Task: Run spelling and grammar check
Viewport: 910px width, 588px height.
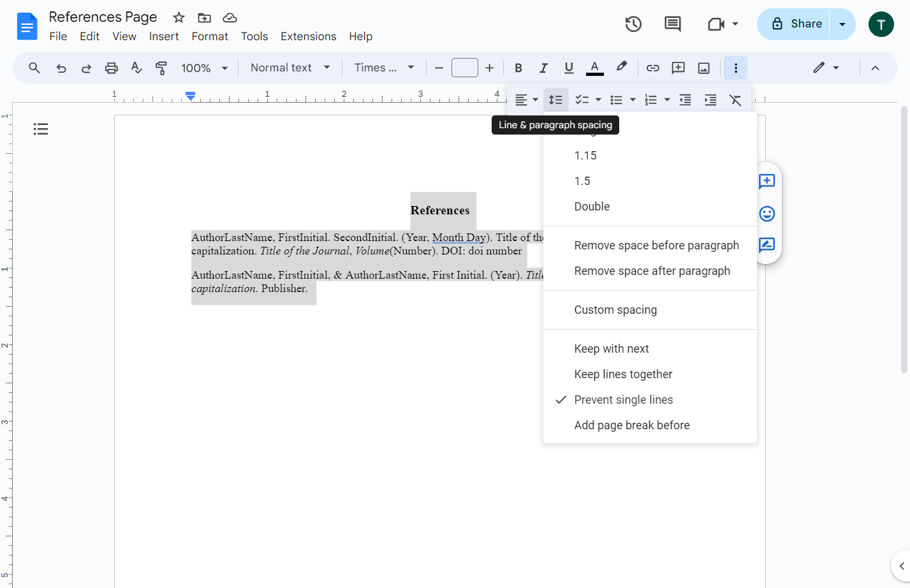Action: (136, 68)
